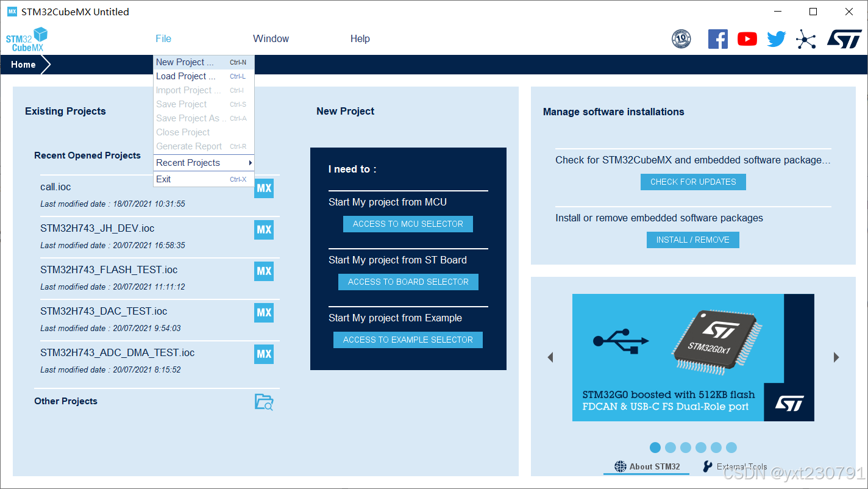Click the globe icon beside About STM32

click(x=621, y=466)
